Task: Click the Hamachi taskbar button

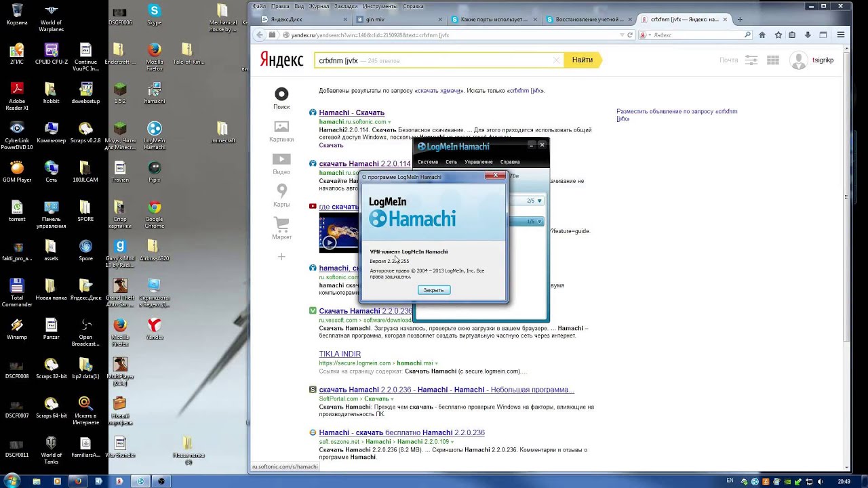Action: pos(140,481)
